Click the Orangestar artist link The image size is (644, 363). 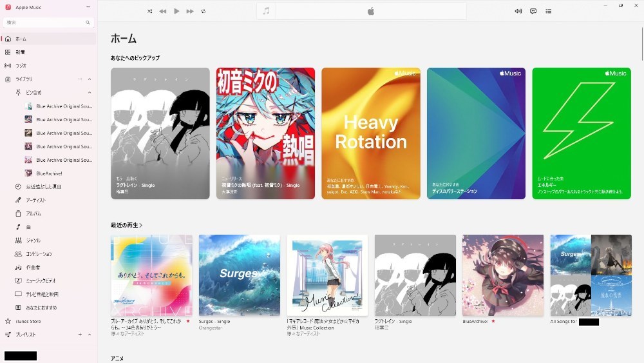pyautogui.click(x=211, y=328)
